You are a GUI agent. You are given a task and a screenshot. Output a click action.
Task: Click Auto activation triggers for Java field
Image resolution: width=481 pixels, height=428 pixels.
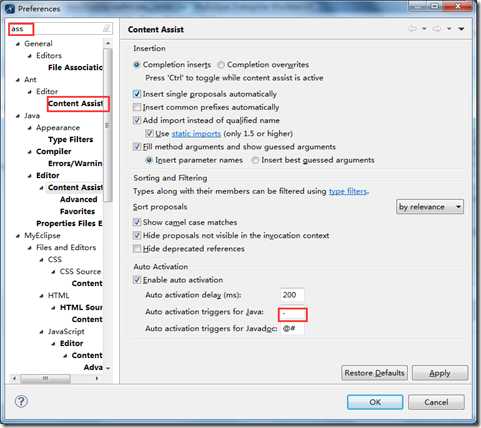[x=292, y=314]
